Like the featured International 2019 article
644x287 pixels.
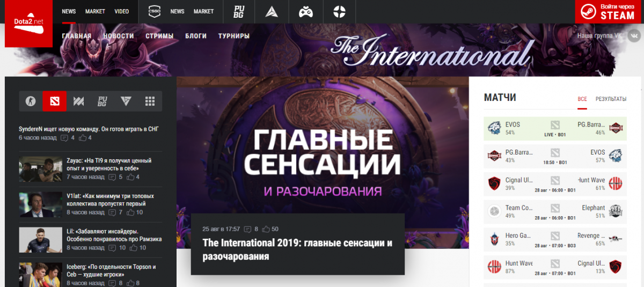pos(266,229)
